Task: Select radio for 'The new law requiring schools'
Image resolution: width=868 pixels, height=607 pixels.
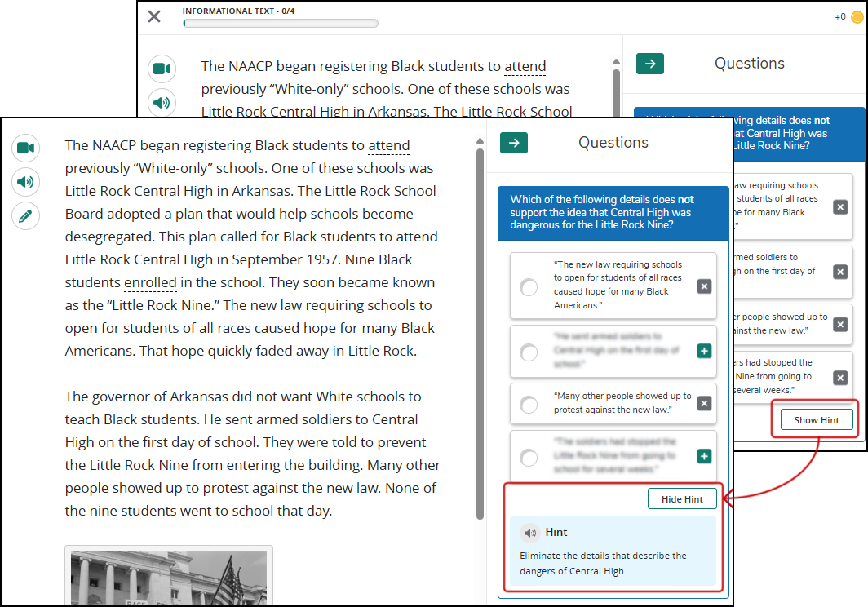Action: tap(529, 287)
